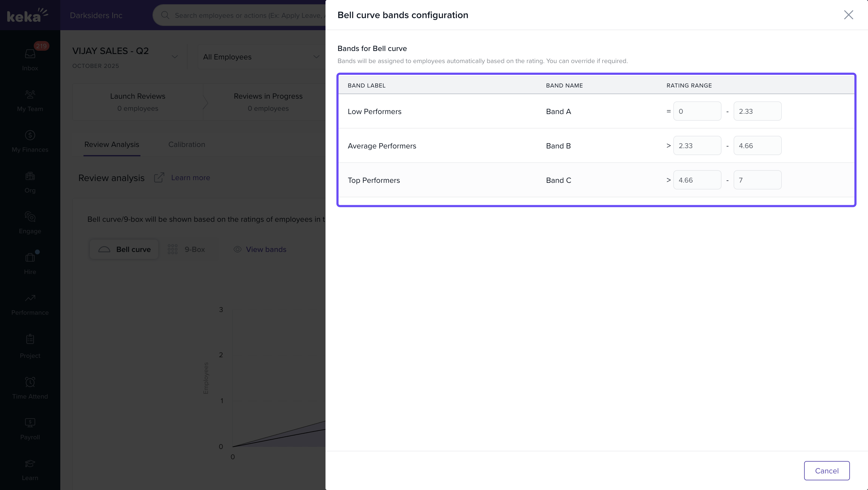The width and height of the screenshot is (868, 490).
Task: Open the Inbox icon in sidebar
Action: coord(30,54)
